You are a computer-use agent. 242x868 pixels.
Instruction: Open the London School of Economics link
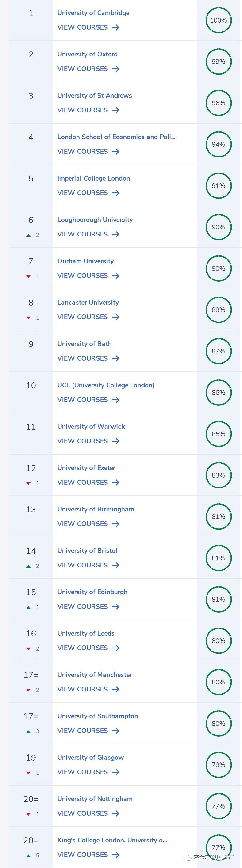[116, 137]
